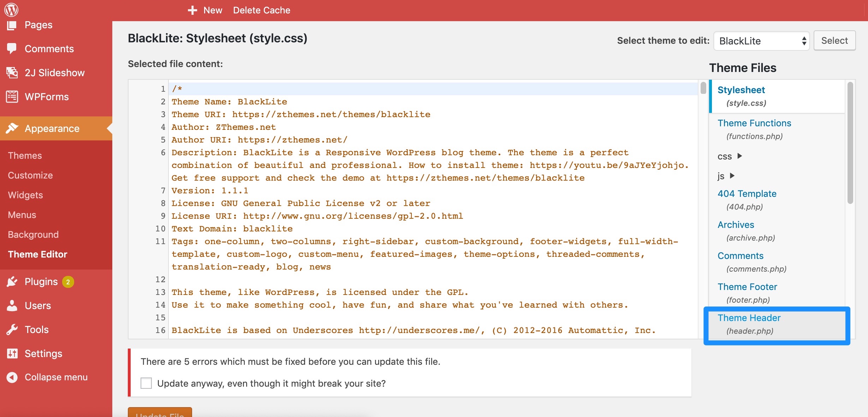Click the code editor vertical scrollbar
This screenshot has width=868, height=417.
(703, 87)
